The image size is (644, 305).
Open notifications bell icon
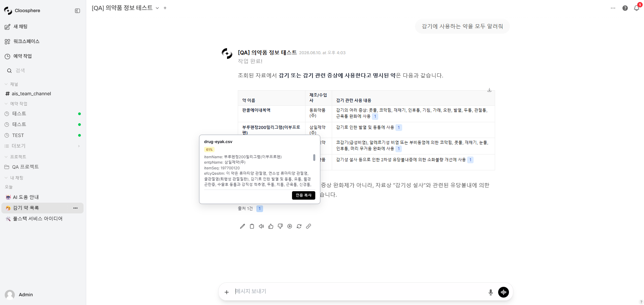tap(637, 8)
